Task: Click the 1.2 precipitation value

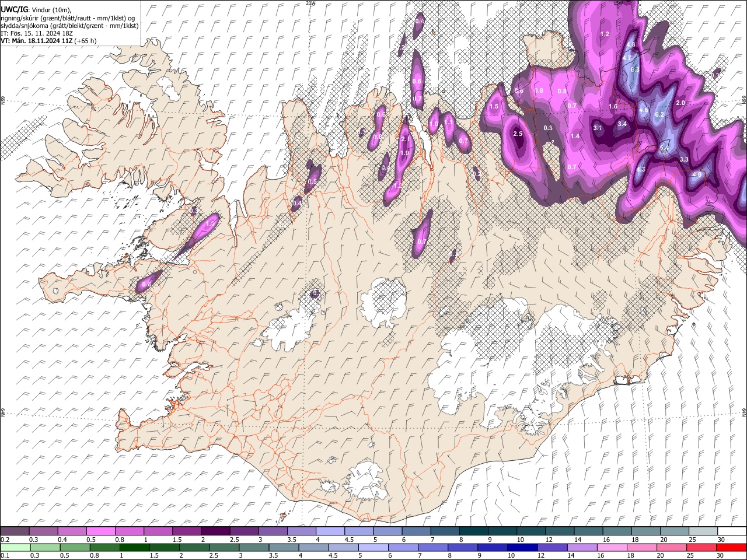Action: (605, 34)
